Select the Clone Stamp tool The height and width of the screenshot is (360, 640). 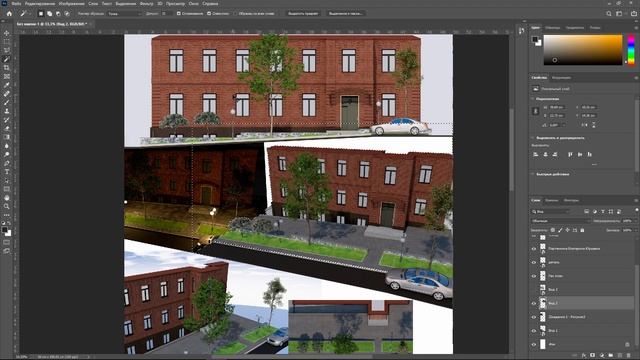[7, 111]
